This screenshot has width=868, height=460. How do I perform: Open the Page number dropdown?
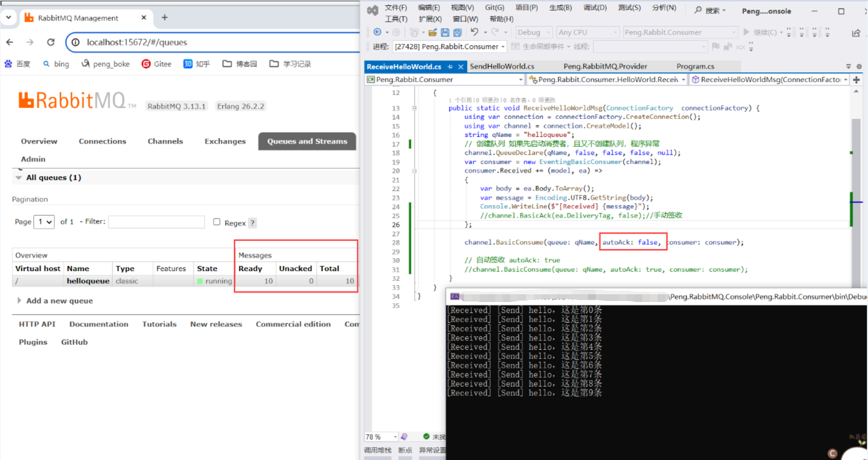pyautogui.click(x=44, y=222)
